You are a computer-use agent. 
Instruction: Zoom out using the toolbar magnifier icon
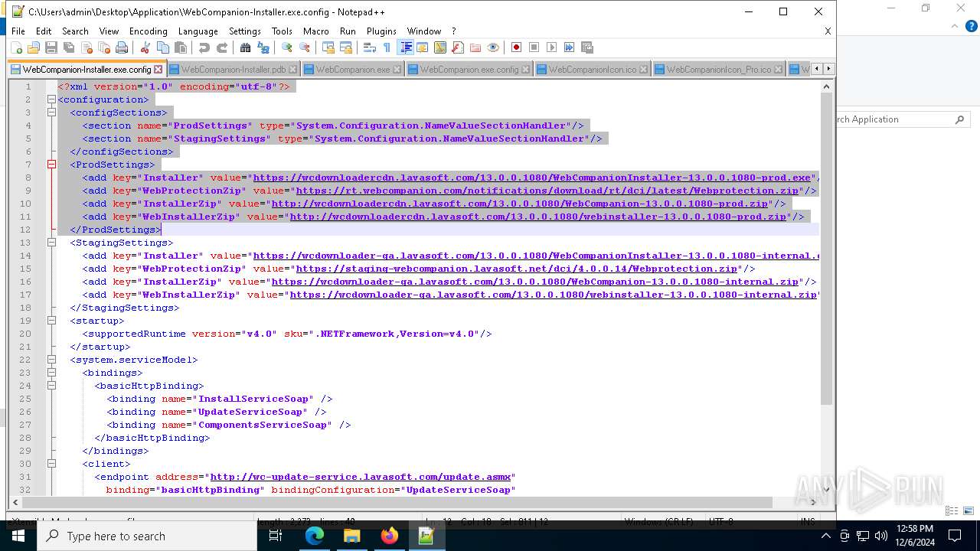tap(304, 47)
